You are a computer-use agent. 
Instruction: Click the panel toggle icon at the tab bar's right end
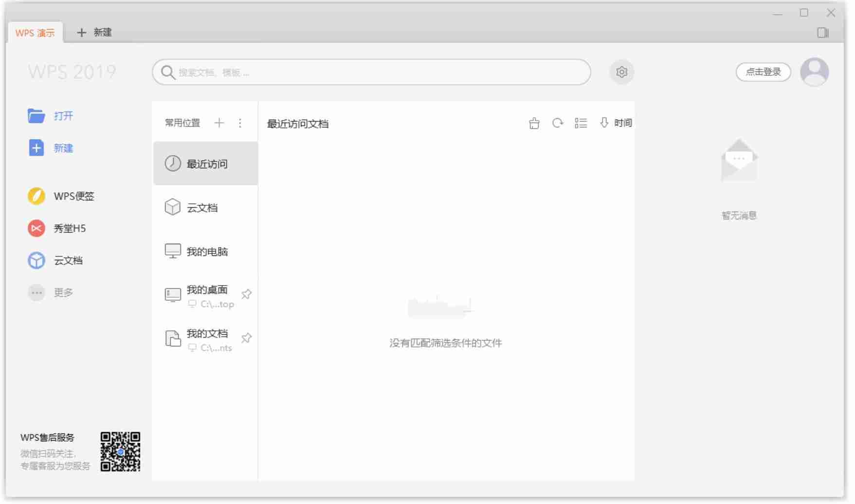click(x=822, y=33)
